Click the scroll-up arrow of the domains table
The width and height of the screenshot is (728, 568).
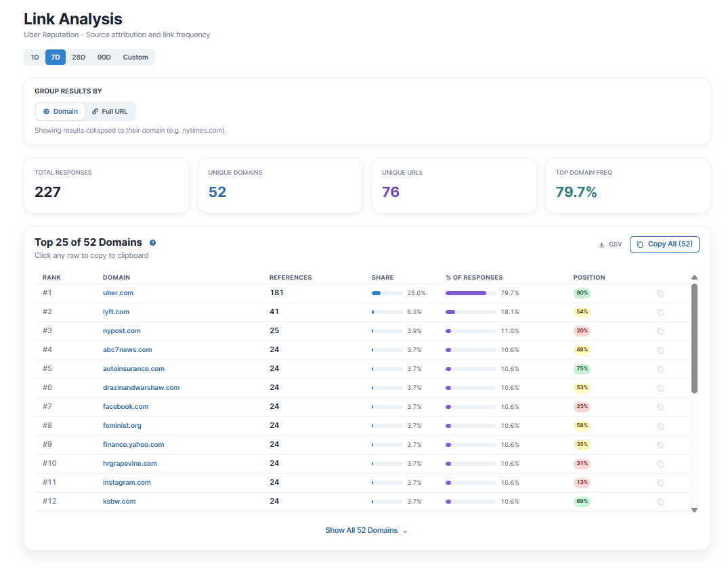695,277
